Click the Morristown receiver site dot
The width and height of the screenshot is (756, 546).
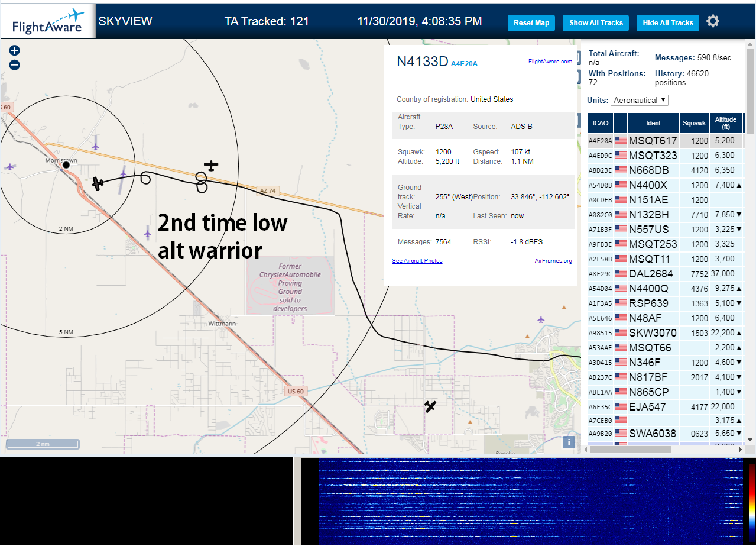click(x=66, y=165)
